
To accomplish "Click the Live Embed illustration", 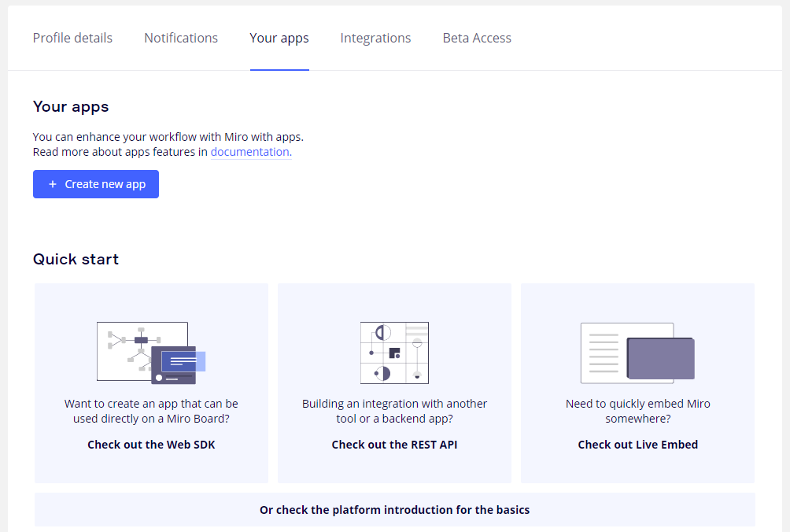I will 637,353.
